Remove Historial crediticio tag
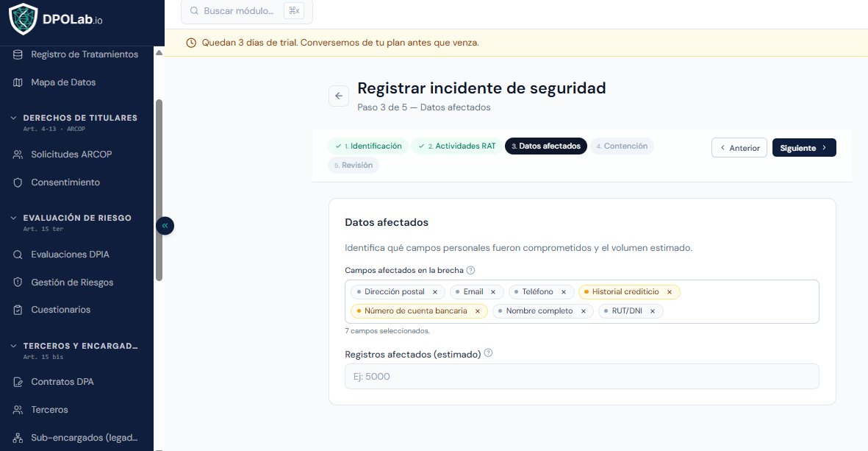Image resolution: width=868 pixels, height=451 pixels. [x=670, y=292]
